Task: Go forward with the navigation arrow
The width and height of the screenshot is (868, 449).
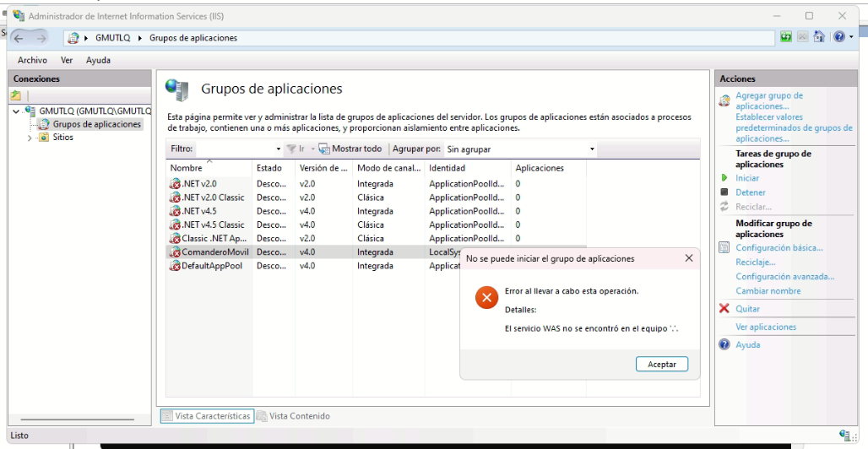Action: 41,38
